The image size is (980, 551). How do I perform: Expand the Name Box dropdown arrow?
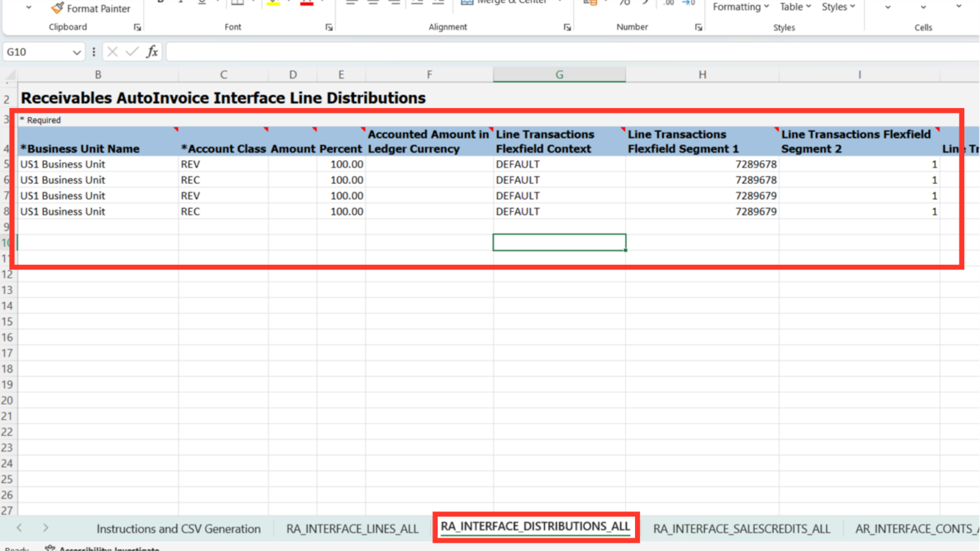click(x=77, y=52)
